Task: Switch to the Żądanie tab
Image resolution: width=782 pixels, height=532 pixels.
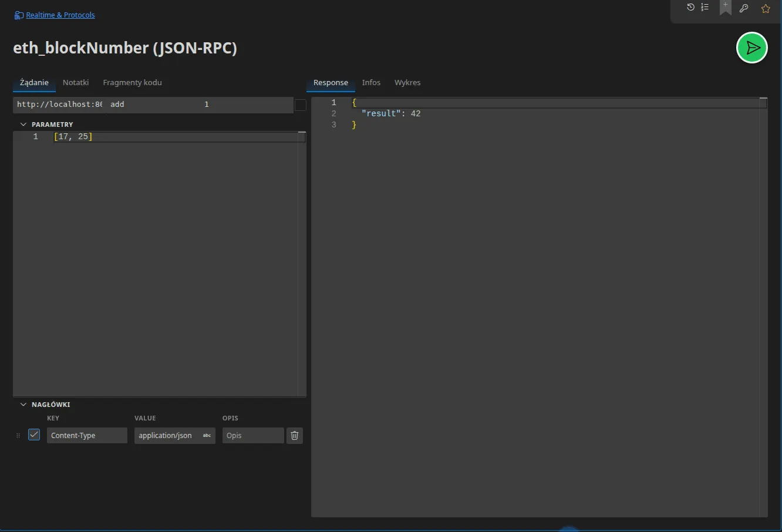Action: pyautogui.click(x=34, y=83)
